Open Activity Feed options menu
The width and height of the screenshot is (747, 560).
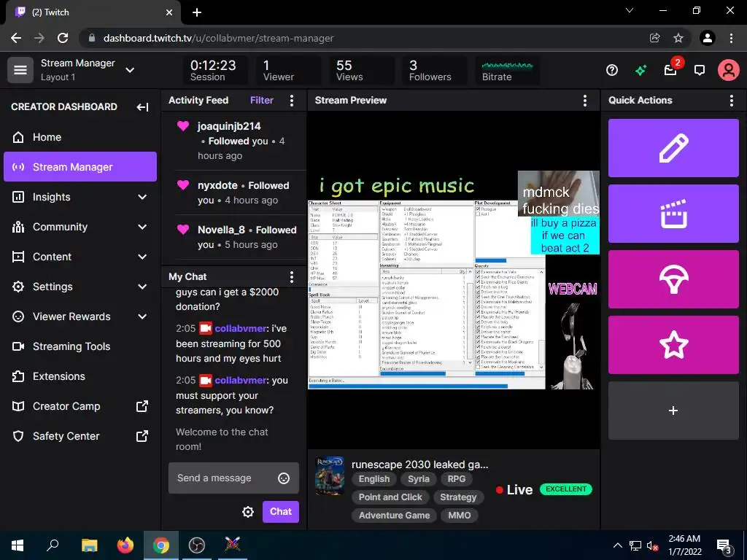point(292,100)
